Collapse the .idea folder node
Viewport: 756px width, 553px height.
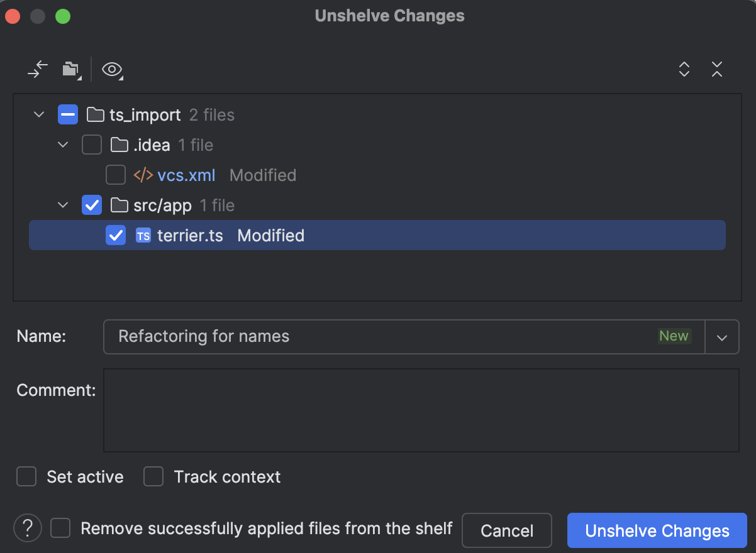62,145
